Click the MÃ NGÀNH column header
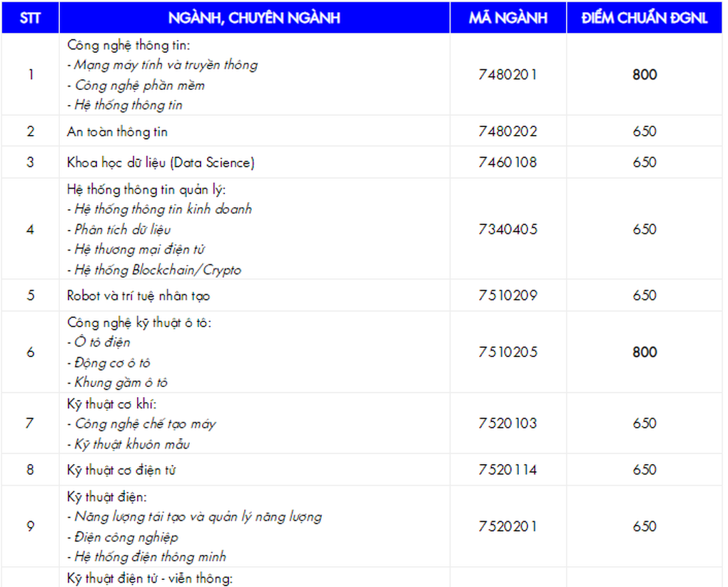This screenshot has width=728, height=587. pyautogui.click(x=508, y=18)
